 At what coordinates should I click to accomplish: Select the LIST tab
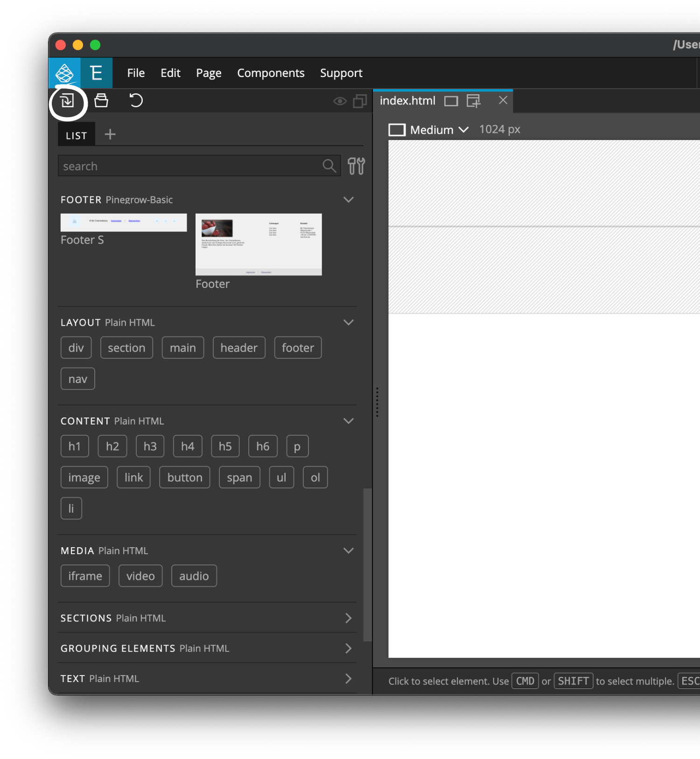coord(77,135)
